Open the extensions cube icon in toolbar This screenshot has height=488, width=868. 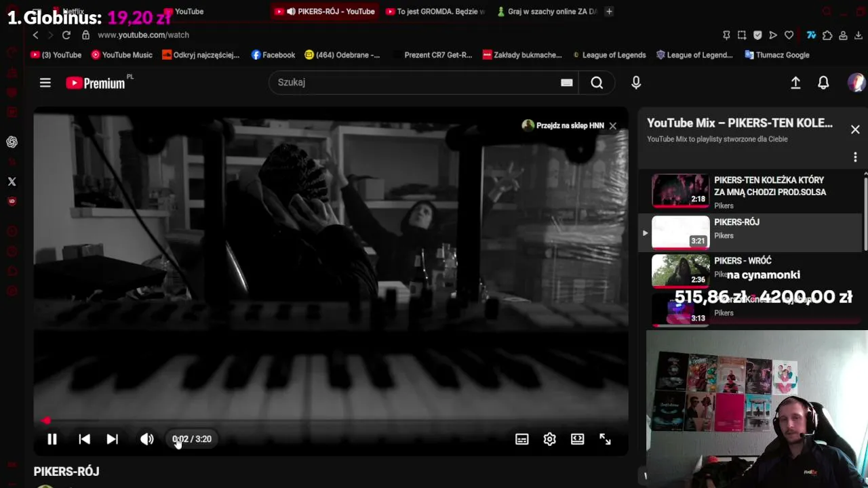[x=827, y=35]
